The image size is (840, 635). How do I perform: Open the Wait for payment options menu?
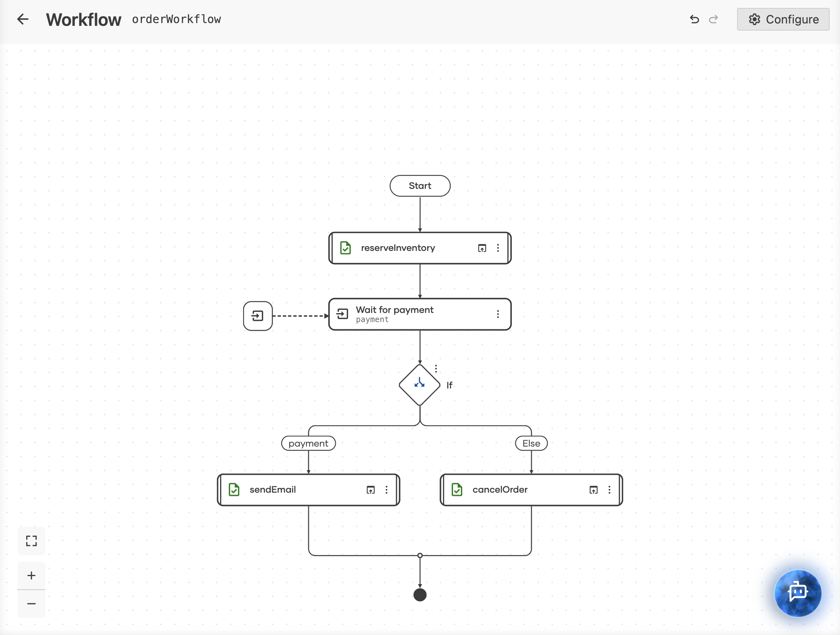tap(498, 314)
